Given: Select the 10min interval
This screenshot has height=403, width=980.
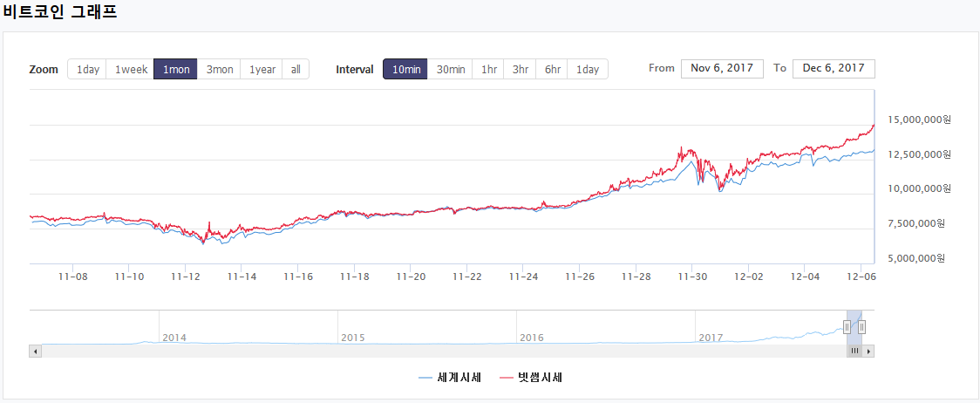Looking at the screenshot, I should [405, 70].
